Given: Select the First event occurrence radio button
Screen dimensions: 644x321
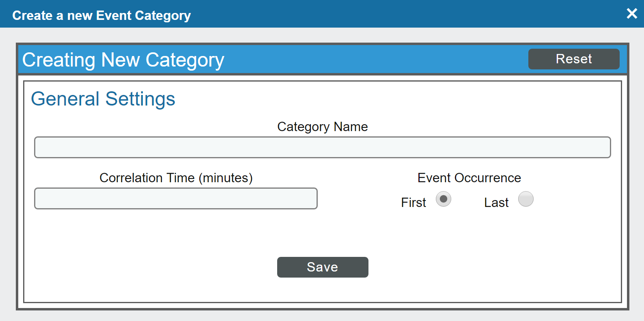Looking at the screenshot, I should [443, 199].
